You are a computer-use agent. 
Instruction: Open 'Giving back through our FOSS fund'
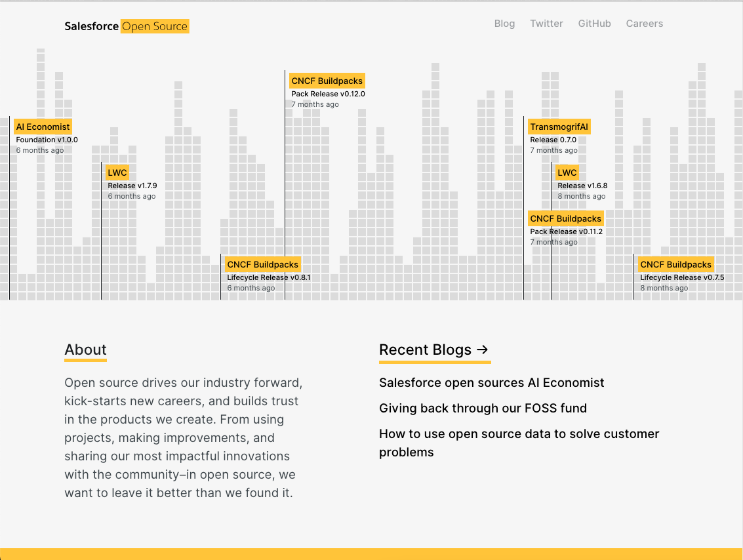(x=483, y=409)
